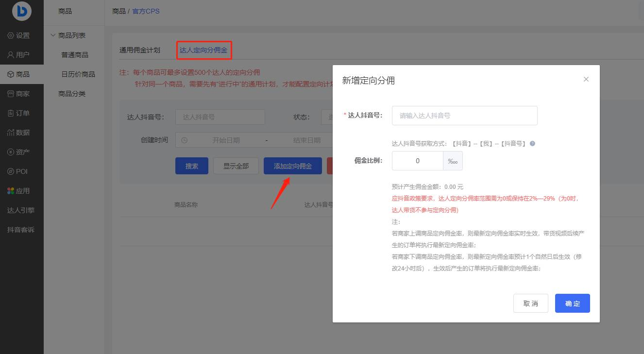Viewport: 644px width, 354px height.
Task: Click 商品 header in secondary sidebar
Action: 65,11
